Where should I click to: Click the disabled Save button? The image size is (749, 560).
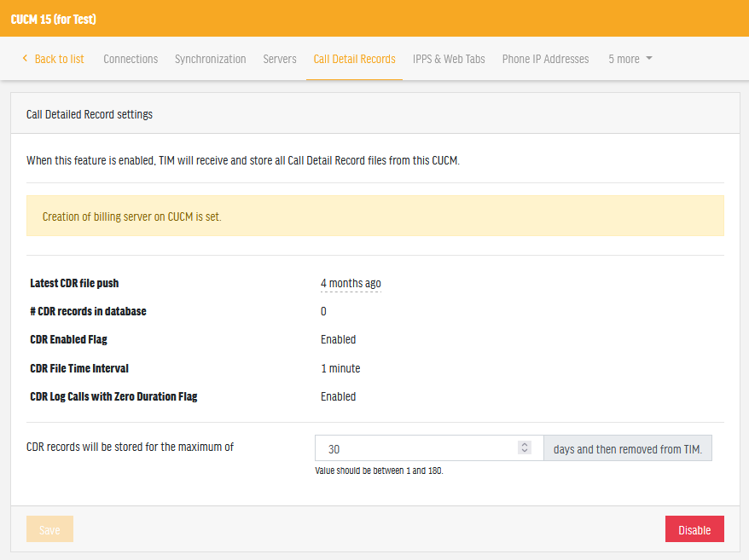pyautogui.click(x=49, y=529)
